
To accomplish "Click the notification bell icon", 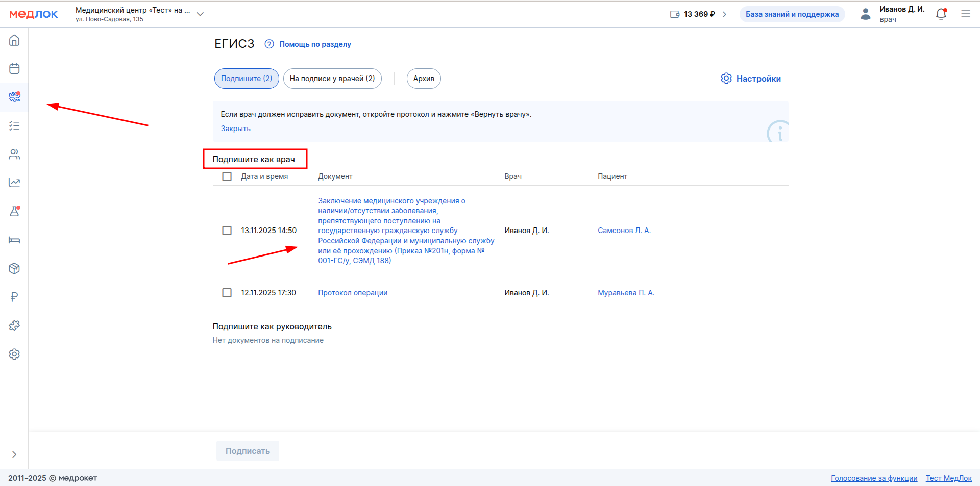I will pyautogui.click(x=941, y=14).
